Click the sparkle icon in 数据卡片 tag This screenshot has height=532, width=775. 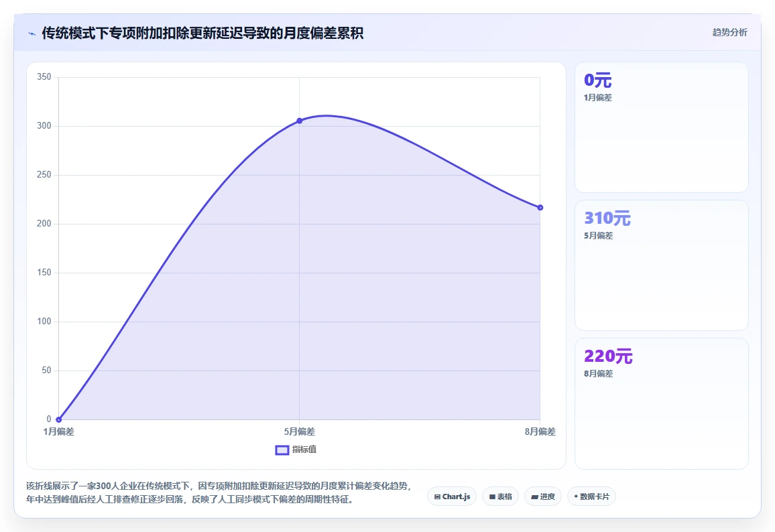tap(576, 496)
